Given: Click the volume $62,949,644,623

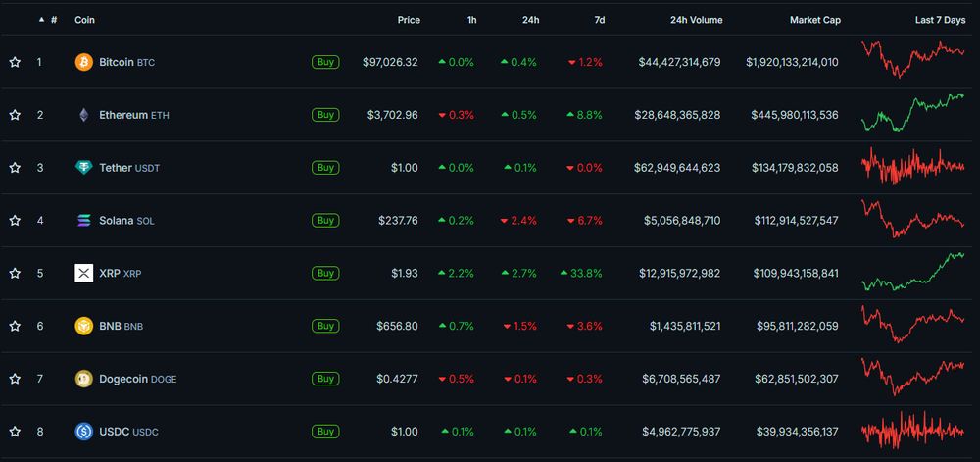Looking at the screenshot, I should point(677,168).
